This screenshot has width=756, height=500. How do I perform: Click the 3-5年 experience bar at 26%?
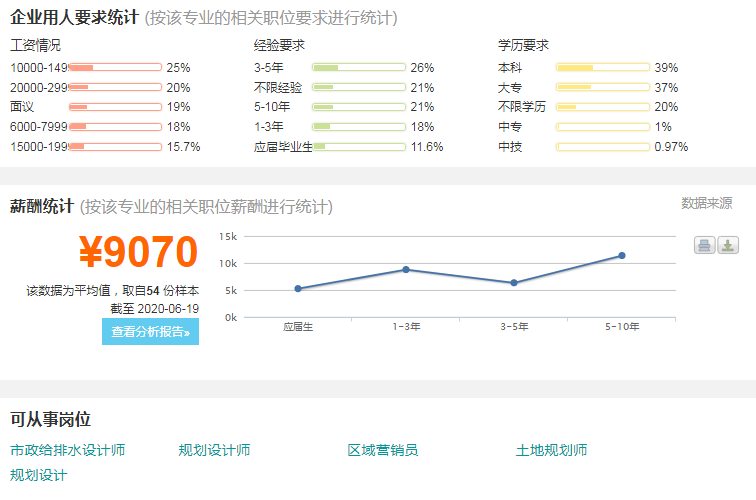pos(359,68)
